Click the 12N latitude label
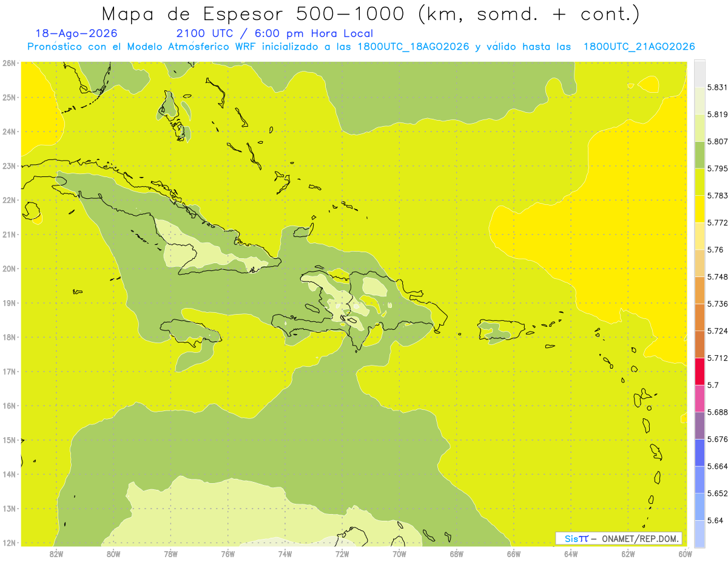Viewport: 728px width, 562px height. tap(8, 543)
